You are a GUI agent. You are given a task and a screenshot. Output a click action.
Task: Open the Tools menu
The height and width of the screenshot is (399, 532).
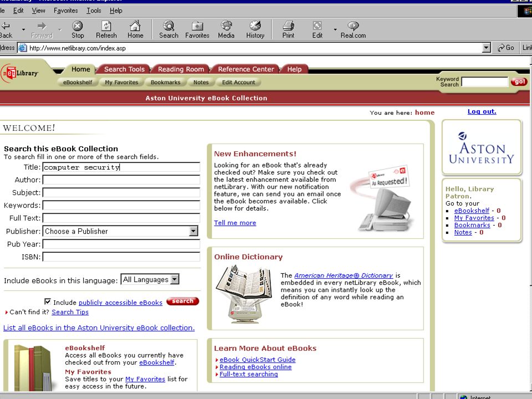[94, 11]
